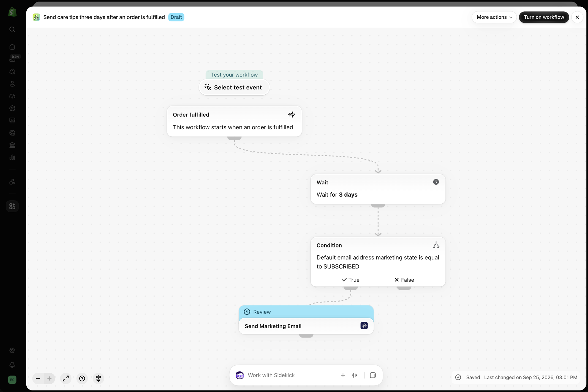Open the Analytics bar chart icon

(12, 157)
